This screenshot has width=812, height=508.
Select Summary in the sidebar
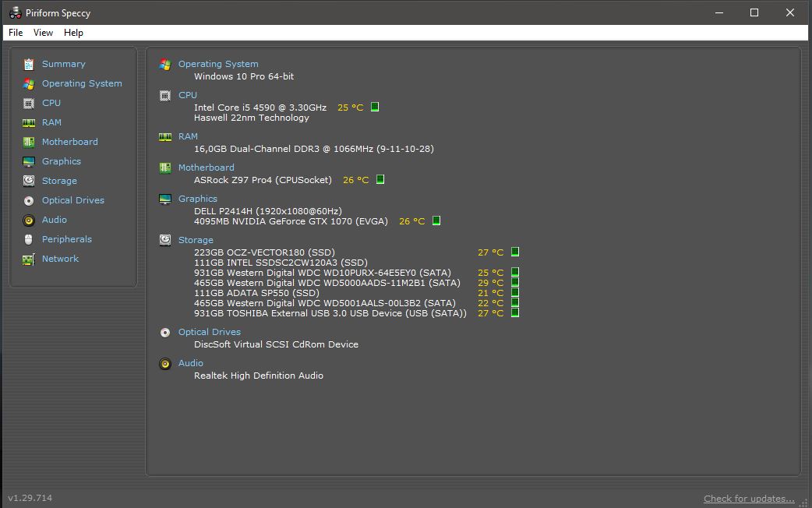click(64, 64)
